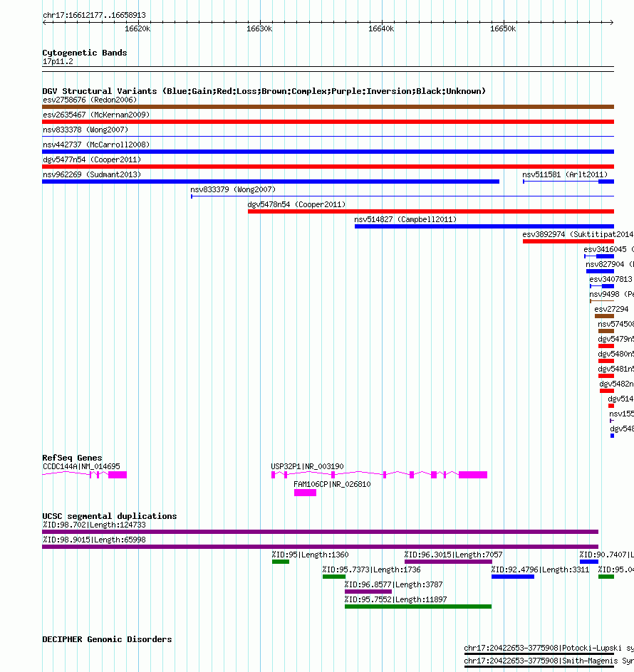Select the USP32P1 large terminal exon block

tap(473, 474)
